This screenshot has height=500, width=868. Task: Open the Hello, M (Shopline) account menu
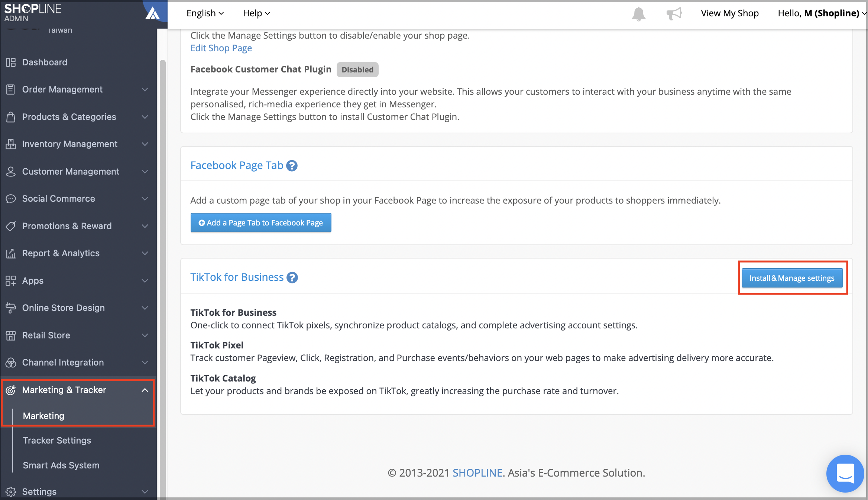pos(822,13)
